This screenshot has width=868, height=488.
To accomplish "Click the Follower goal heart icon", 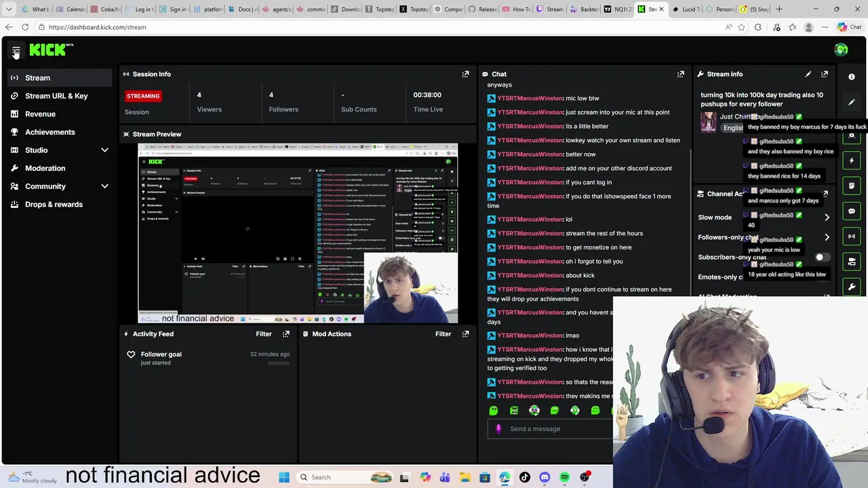I will 131,354.
